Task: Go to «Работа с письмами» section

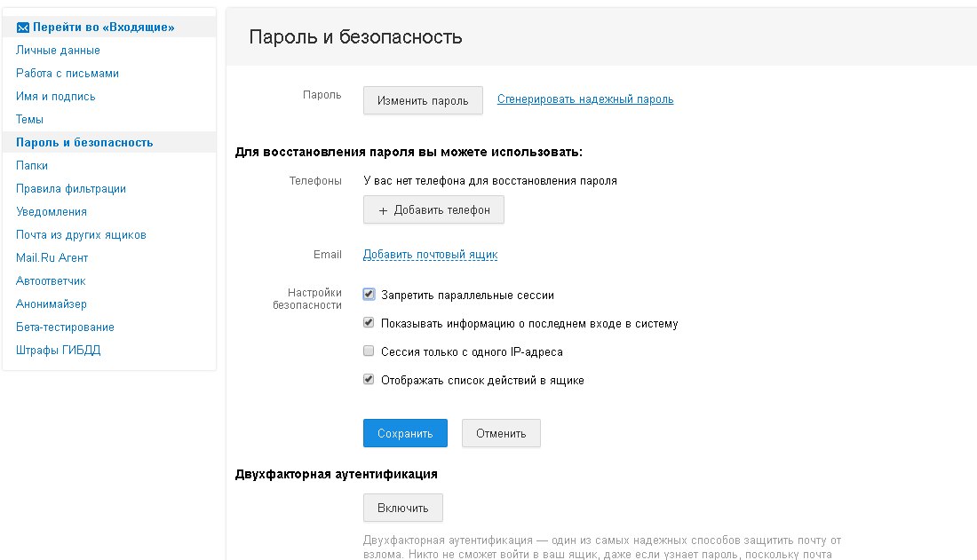Action: pyautogui.click(x=68, y=74)
